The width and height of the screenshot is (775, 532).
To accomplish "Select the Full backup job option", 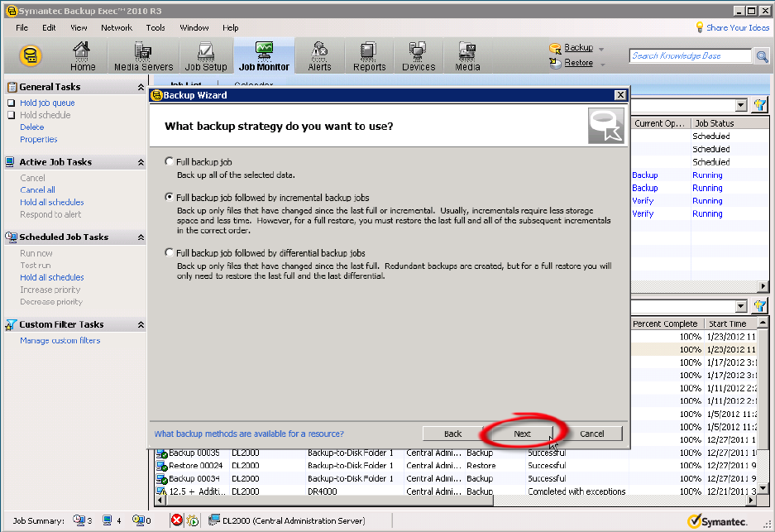I will [170, 161].
